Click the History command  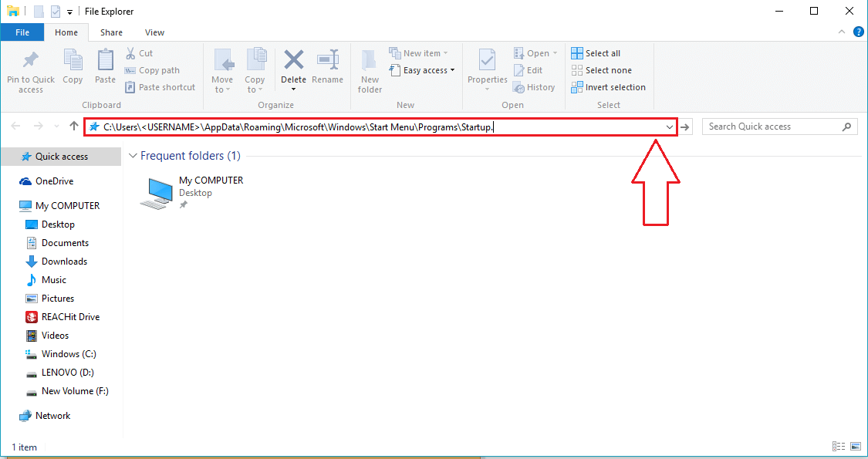pyautogui.click(x=534, y=87)
